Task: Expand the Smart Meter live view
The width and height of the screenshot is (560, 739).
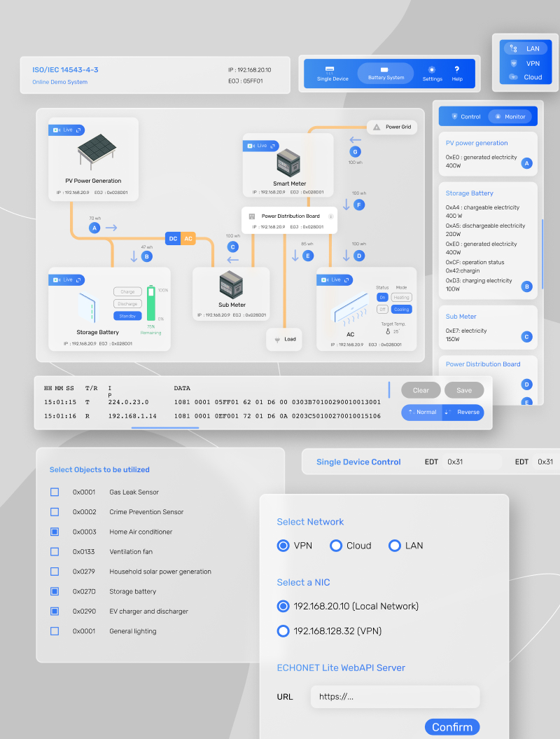Action: click(273, 146)
